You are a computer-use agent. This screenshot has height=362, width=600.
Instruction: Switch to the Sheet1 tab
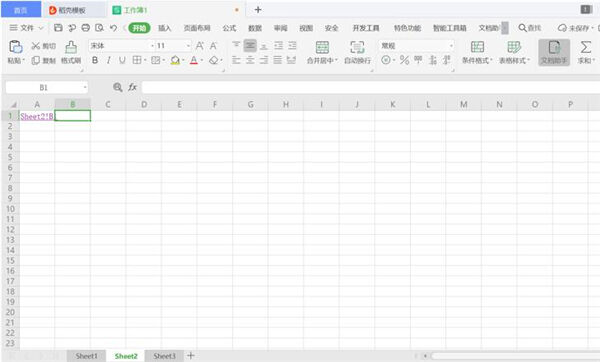[x=86, y=356]
